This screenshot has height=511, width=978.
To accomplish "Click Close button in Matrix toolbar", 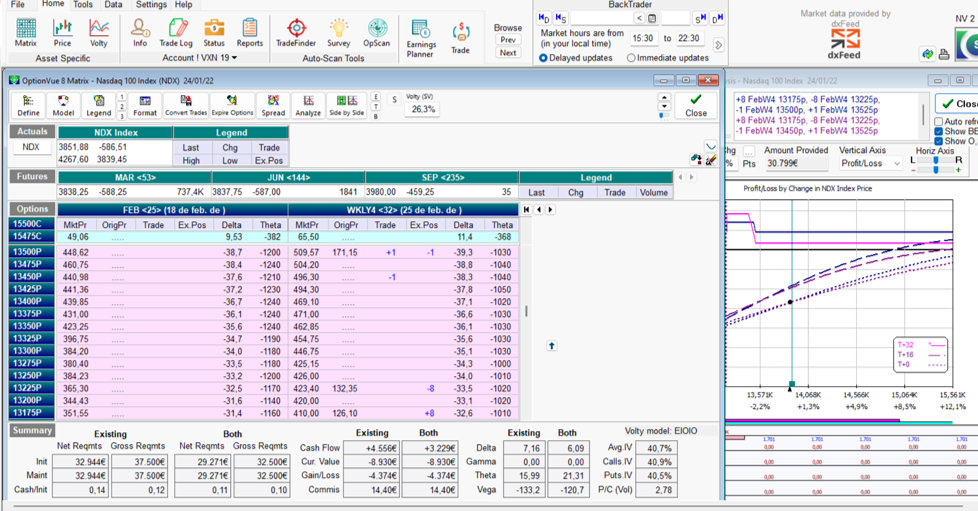I will pyautogui.click(x=695, y=105).
